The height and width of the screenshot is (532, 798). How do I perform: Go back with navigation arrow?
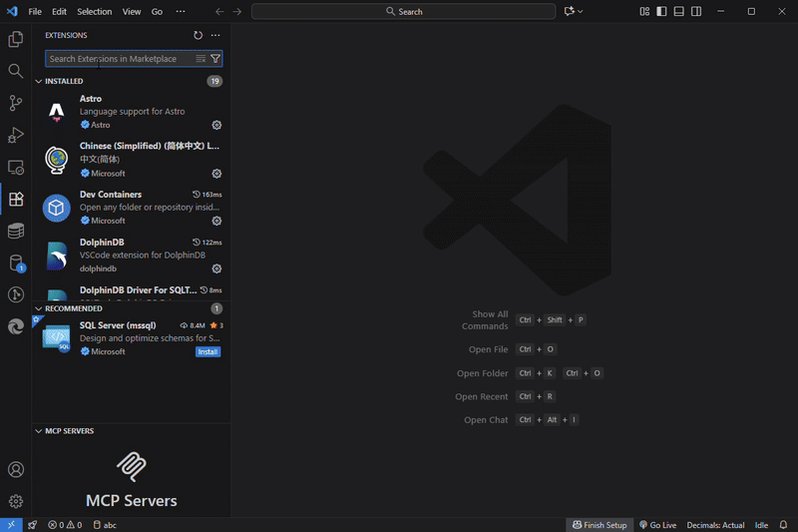click(x=219, y=11)
